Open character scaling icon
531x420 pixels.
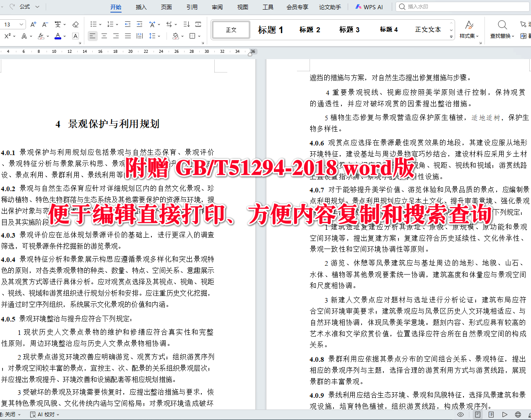(152, 24)
